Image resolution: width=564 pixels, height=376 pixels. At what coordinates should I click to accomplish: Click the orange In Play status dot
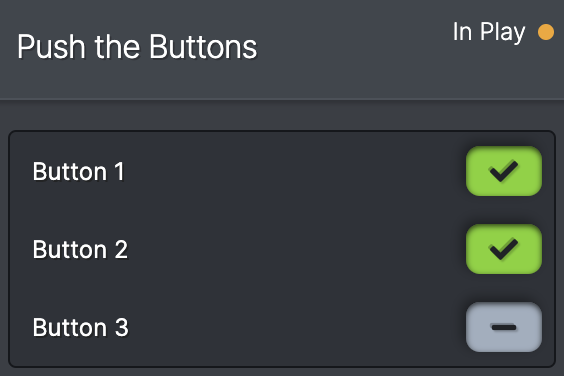pos(546,32)
